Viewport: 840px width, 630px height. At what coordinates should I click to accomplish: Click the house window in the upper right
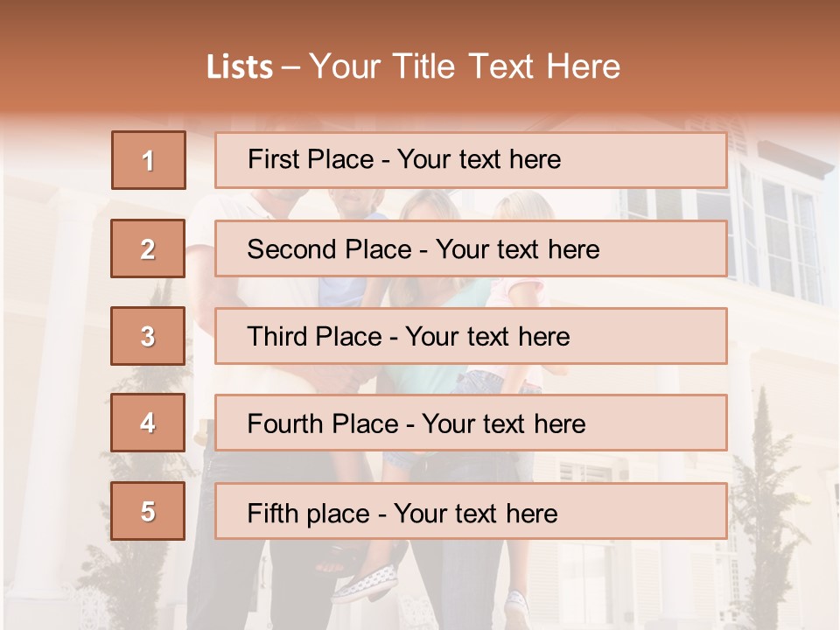[781, 236]
